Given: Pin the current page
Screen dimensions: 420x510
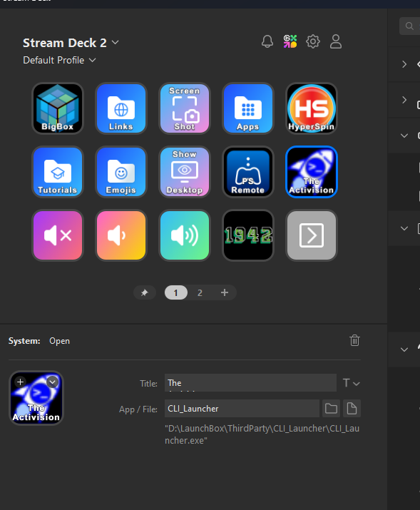Looking at the screenshot, I should coord(145,292).
